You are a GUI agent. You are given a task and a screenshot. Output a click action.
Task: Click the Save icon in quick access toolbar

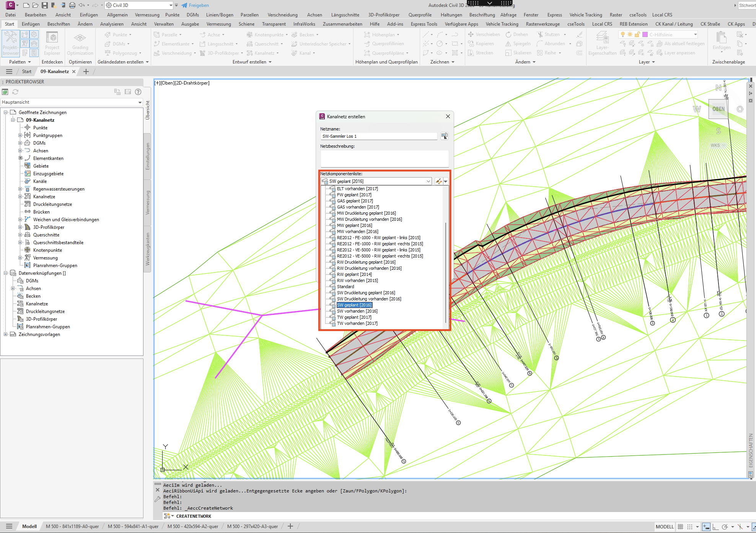[45, 5]
